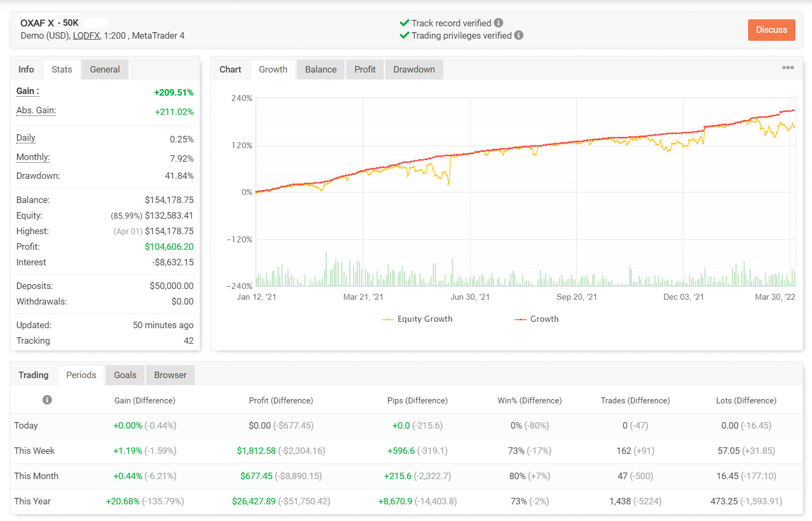Click the This Year row in Periods table
The width and height of the screenshot is (812, 521).
coord(32,501)
